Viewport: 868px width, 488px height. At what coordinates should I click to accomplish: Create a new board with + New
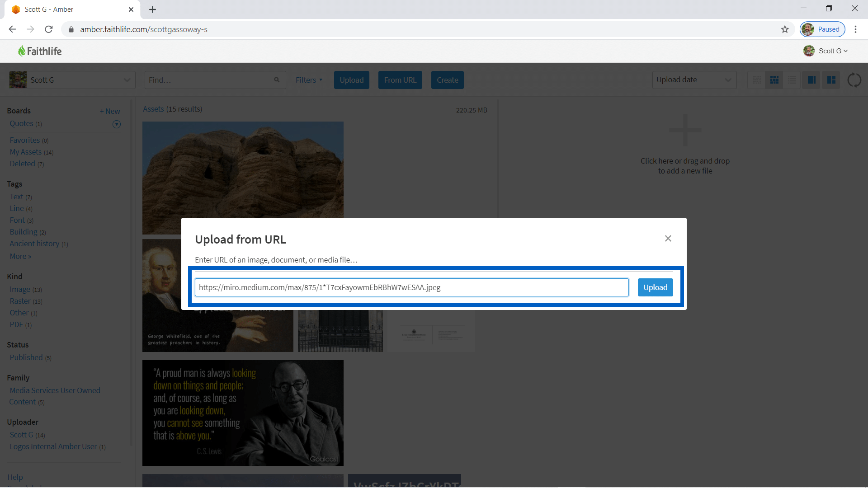point(110,111)
